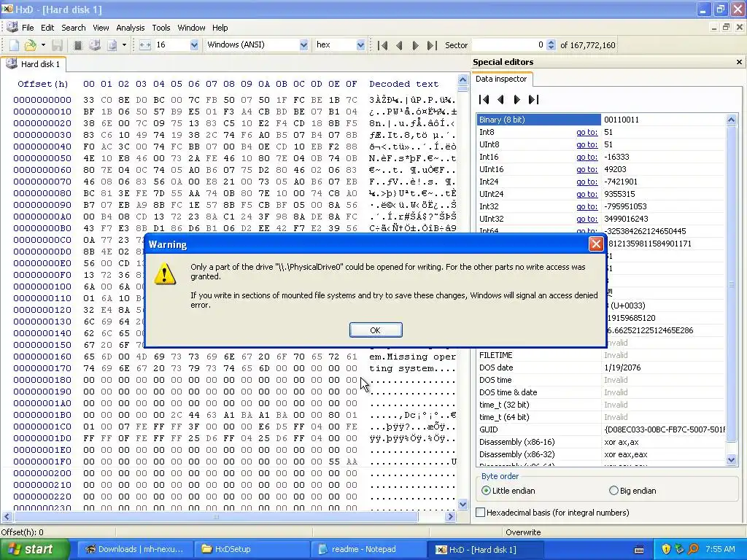The height and width of the screenshot is (560, 747).
Task: Click the Sector number input field
Action: [508, 45]
